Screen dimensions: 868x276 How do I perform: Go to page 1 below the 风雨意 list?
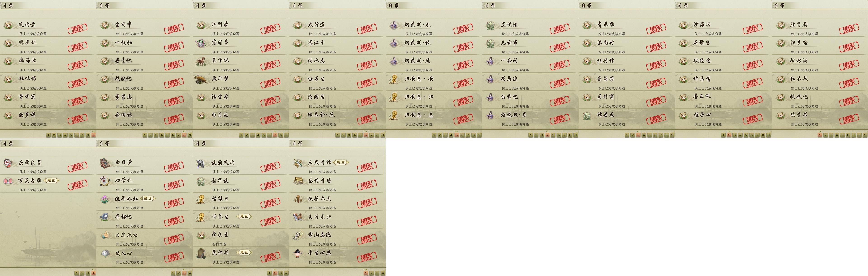48,135
